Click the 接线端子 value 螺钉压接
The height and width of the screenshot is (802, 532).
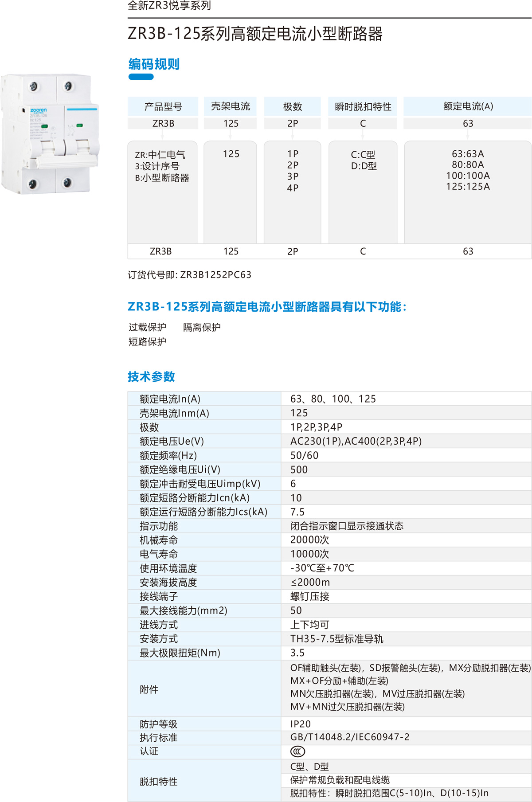click(310, 597)
